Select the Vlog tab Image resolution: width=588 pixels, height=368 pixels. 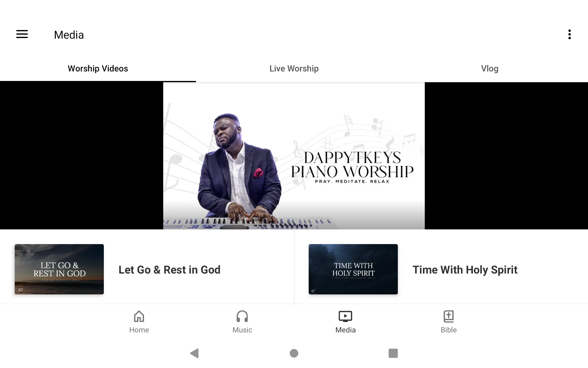[490, 69]
